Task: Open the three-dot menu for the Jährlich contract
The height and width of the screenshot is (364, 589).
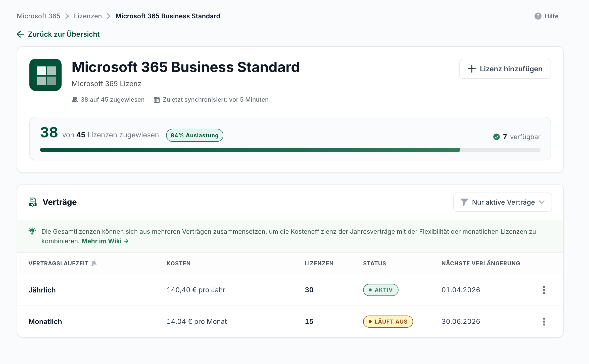Action: (x=544, y=290)
